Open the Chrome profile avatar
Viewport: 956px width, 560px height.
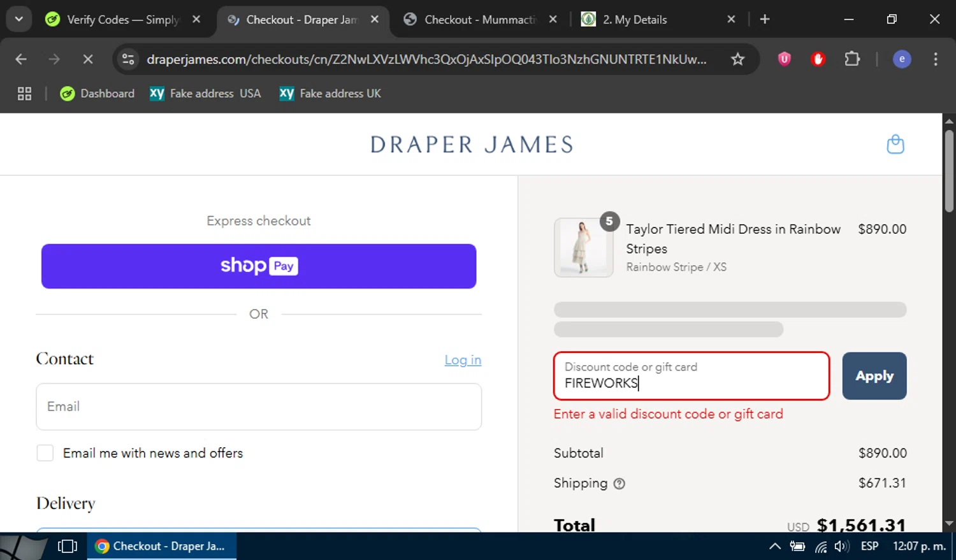[x=902, y=59]
